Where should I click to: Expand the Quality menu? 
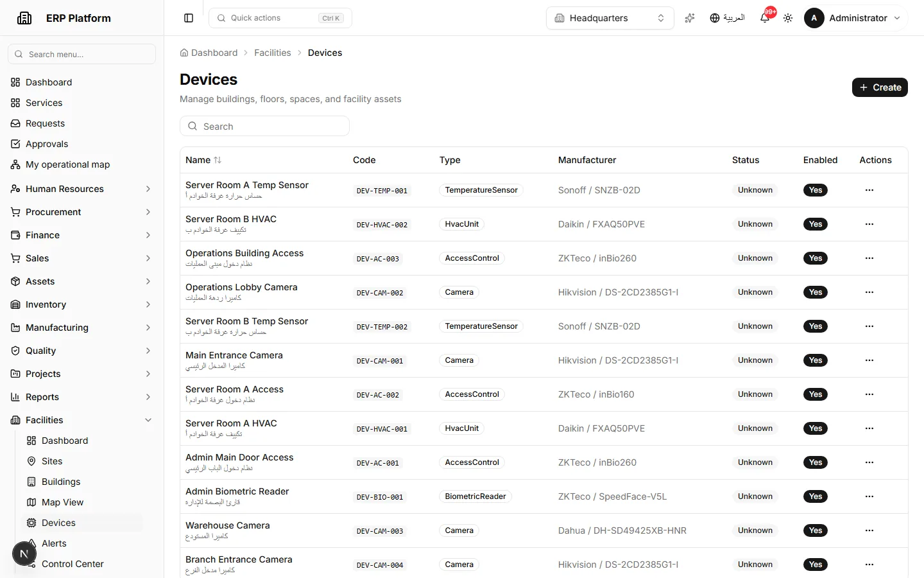pyautogui.click(x=81, y=351)
